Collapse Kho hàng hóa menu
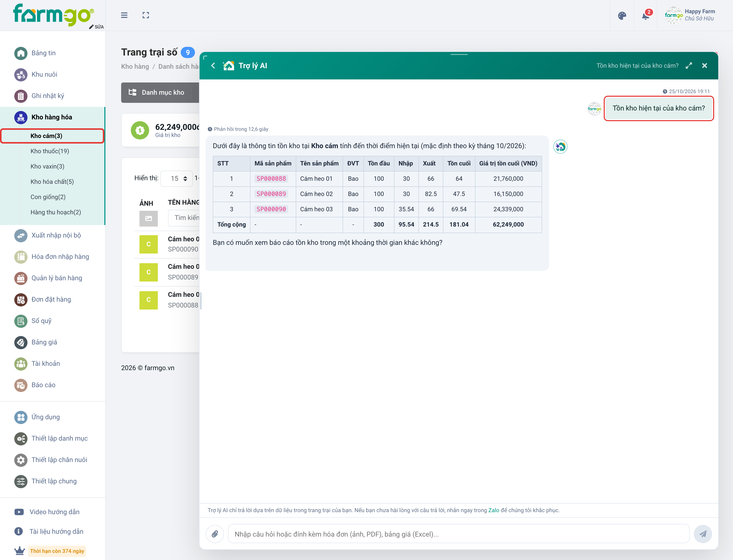The width and height of the screenshot is (733, 560). (52, 117)
